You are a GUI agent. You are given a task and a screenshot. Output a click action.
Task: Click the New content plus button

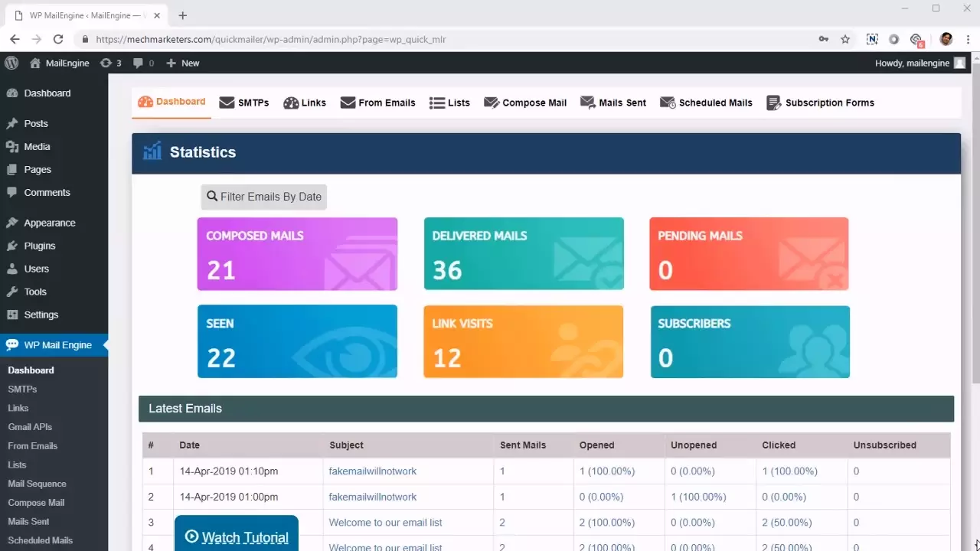coord(182,63)
